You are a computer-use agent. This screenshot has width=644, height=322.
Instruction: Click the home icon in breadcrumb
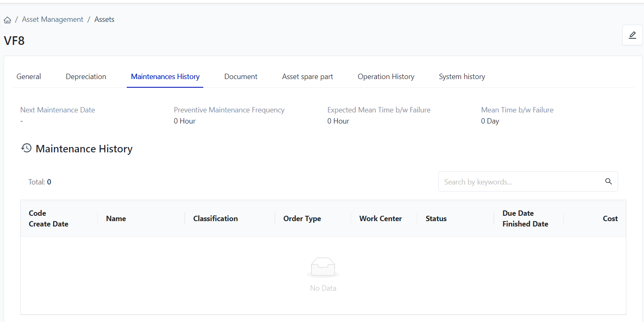click(x=7, y=20)
